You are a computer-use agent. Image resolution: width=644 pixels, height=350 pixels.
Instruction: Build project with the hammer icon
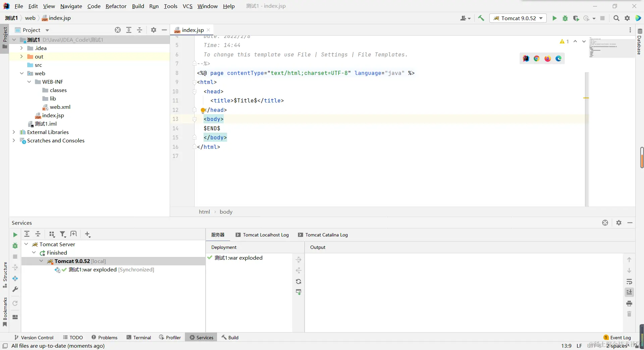click(x=481, y=18)
